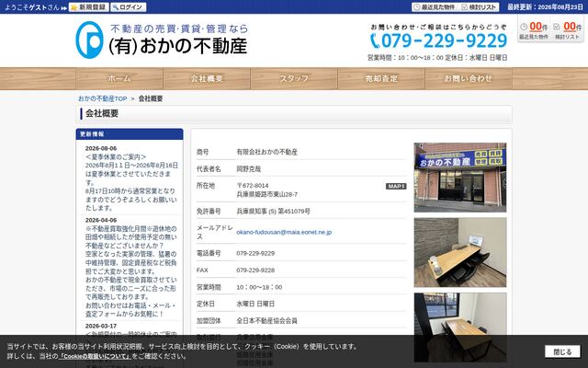Click the ＜夏季休業のご案内＞ news title

click(116, 157)
